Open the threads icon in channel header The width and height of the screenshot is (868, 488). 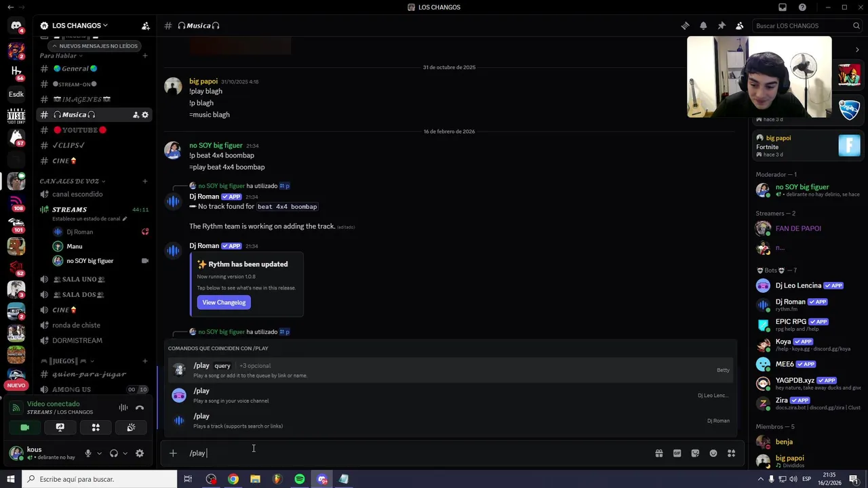(685, 26)
